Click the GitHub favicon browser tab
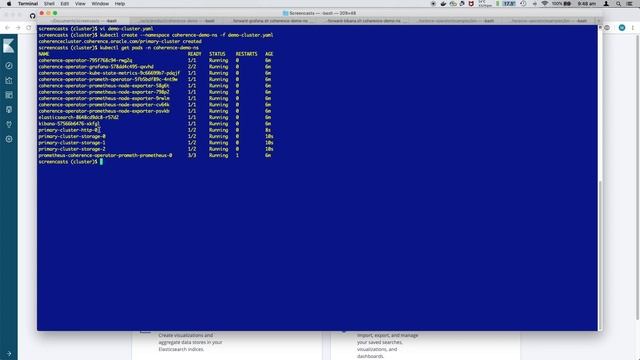The image size is (640, 360). tap(32, 16)
